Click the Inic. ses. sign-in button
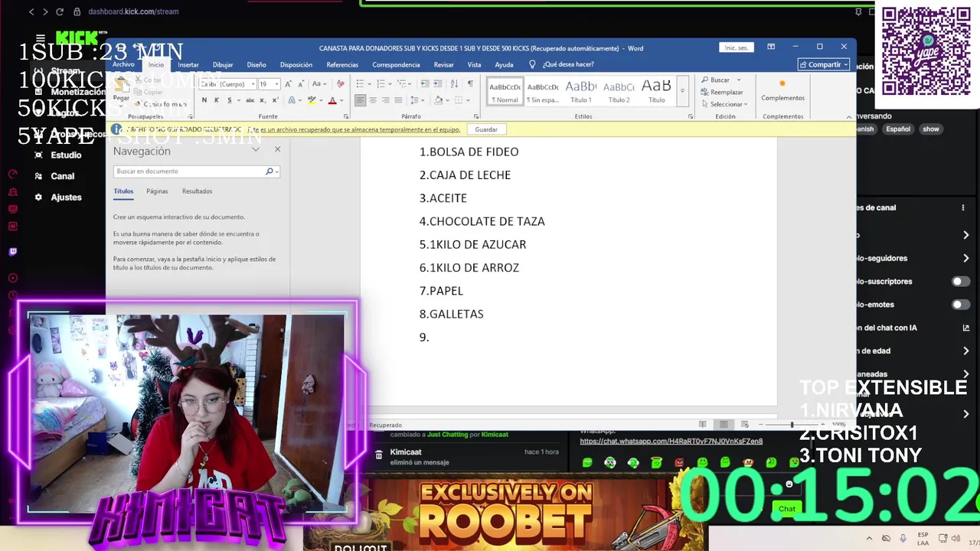980x551 pixels. [x=737, y=47]
